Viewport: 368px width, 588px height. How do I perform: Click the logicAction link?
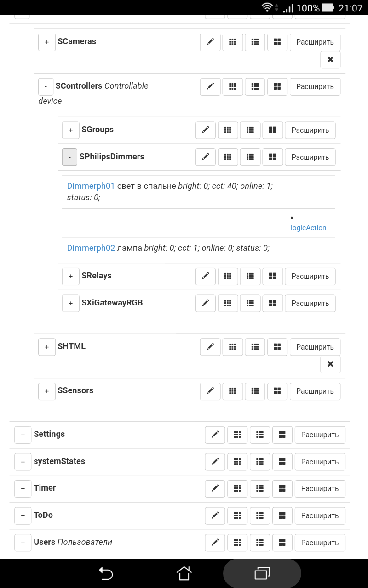click(308, 228)
